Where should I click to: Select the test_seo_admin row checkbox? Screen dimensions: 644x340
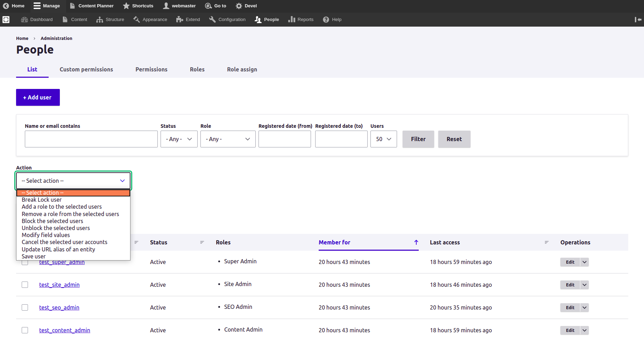[x=25, y=307]
